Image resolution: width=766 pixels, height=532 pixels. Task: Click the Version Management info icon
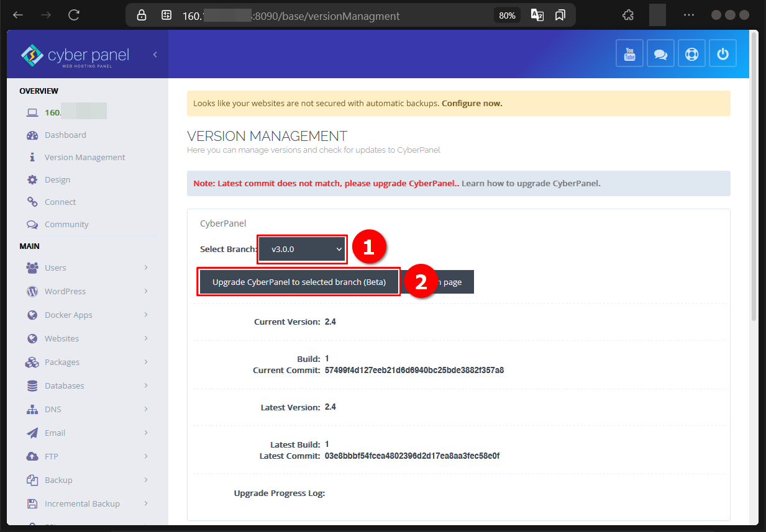tap(32, 157)
